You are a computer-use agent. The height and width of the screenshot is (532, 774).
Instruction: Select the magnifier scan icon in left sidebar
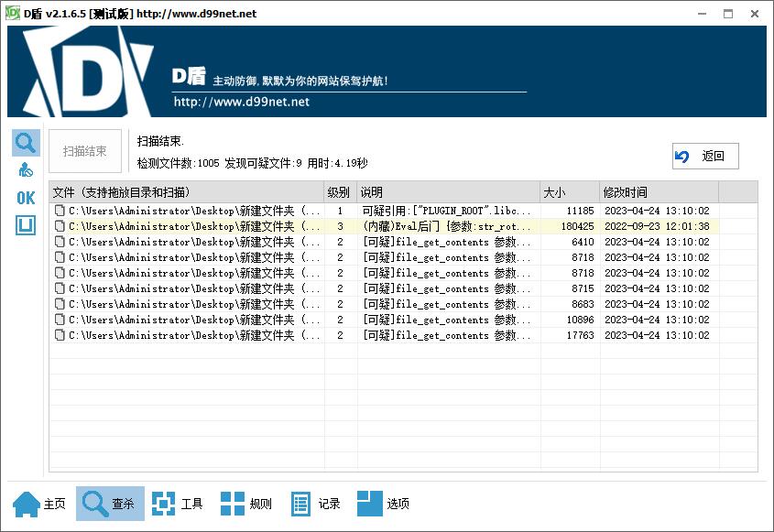(x=25, y=142)
